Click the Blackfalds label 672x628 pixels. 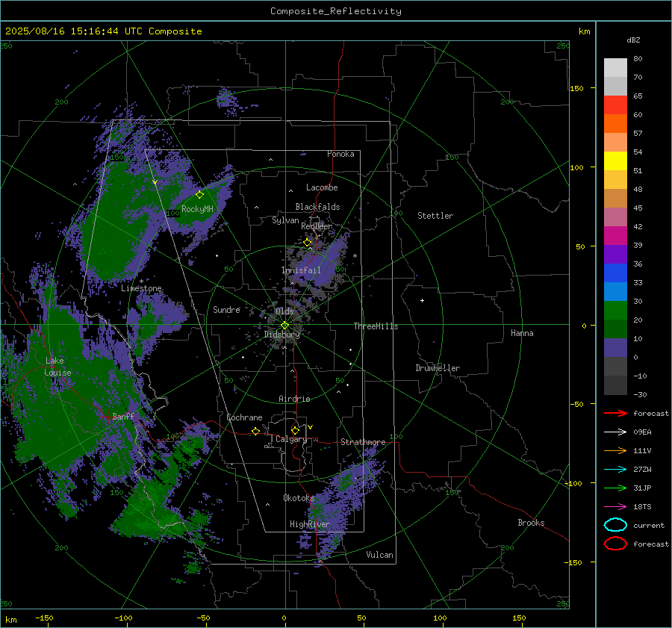317,207
